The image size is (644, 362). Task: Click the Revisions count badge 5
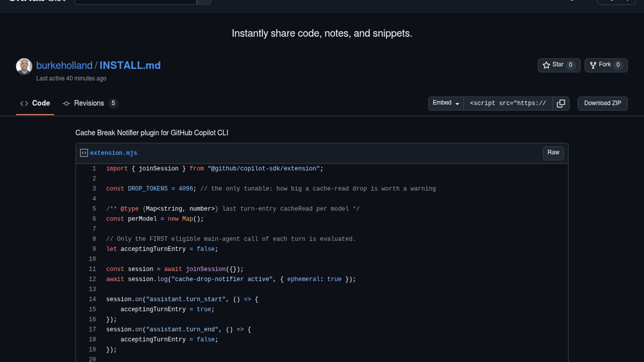[113, 103]
